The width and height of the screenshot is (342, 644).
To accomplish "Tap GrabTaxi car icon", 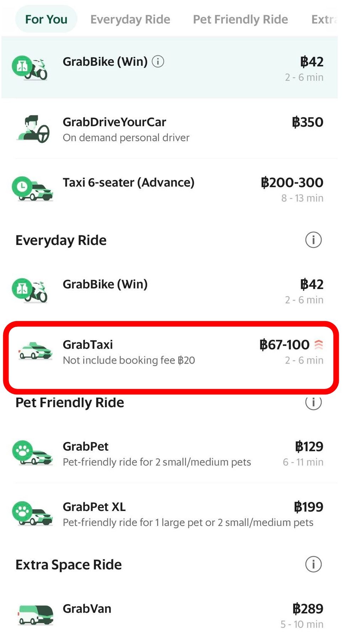I will [x=35, y=351].
